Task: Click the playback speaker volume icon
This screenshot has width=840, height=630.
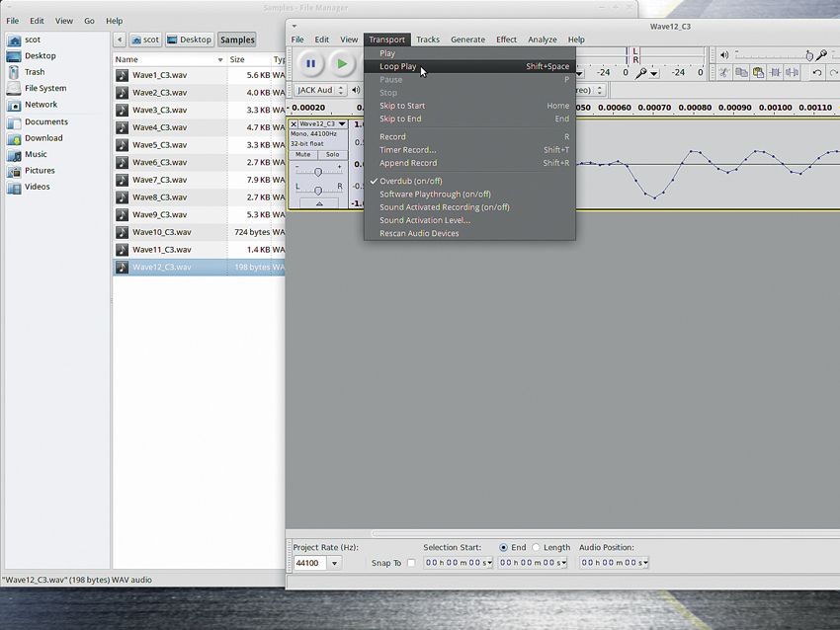Action: click(724, 54)
